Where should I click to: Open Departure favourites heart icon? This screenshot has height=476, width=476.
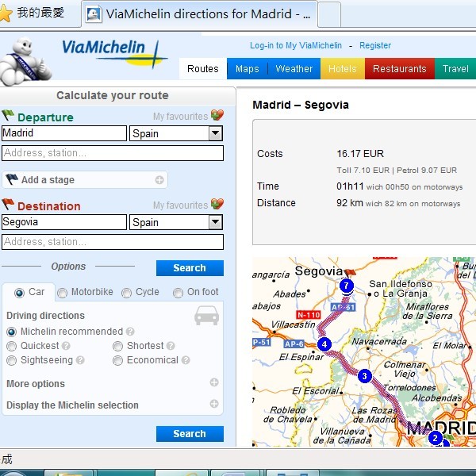[x=217, y=115]
